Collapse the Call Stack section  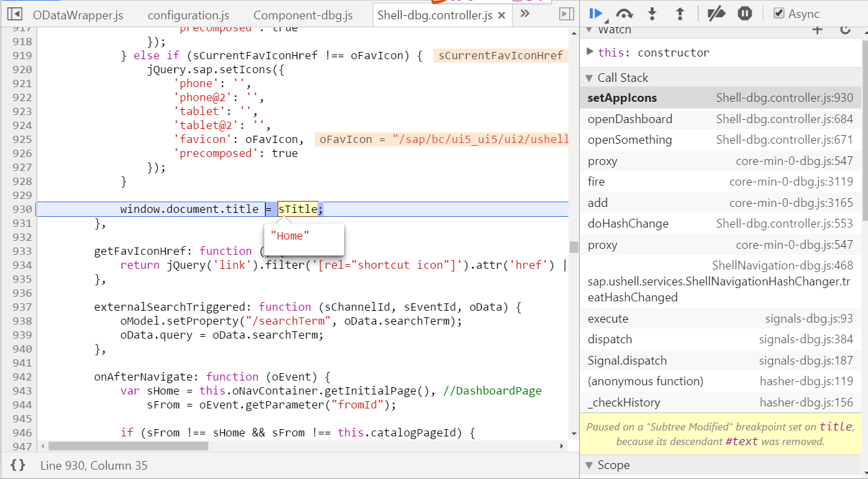[590, 78]
